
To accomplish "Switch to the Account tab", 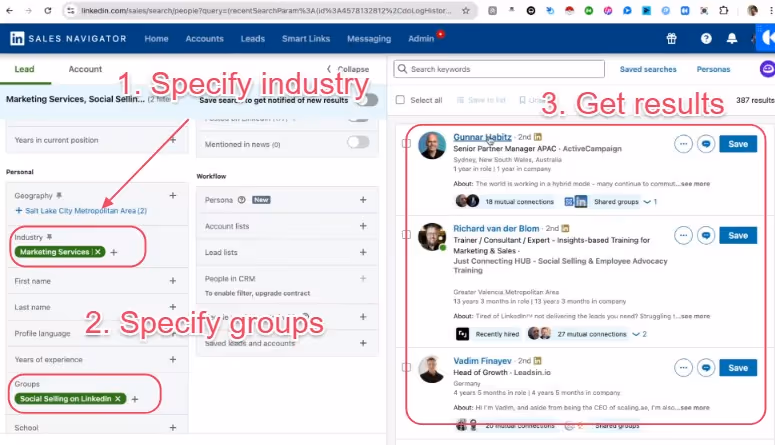I will (x=85, y=69).
